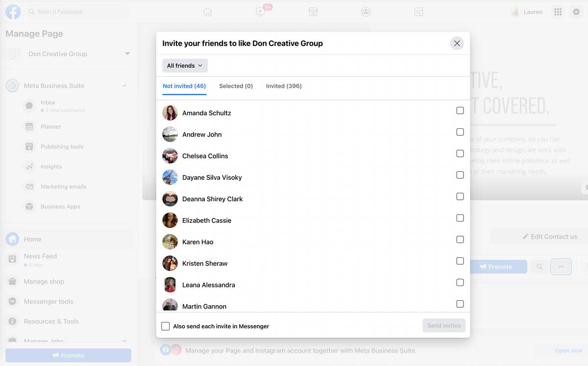The image size is (588, 366).
Task: Click the Messenger tools icon
Action: pos(12,302)
